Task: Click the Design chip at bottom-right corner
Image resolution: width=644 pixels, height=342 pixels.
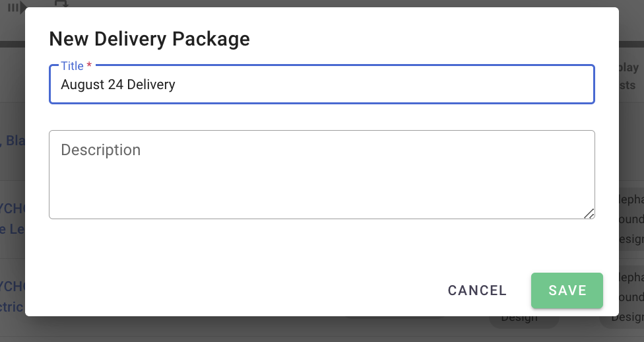Action: pyautogui.click(x=628, y=317)
